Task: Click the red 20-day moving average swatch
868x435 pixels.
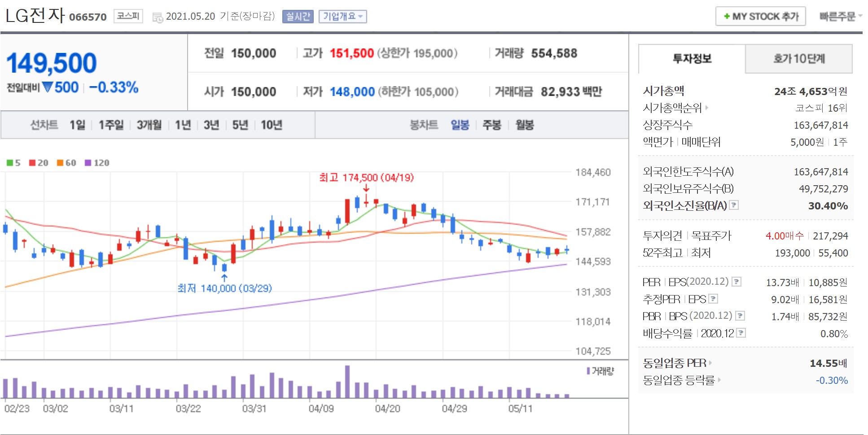Action: (32, 163)
